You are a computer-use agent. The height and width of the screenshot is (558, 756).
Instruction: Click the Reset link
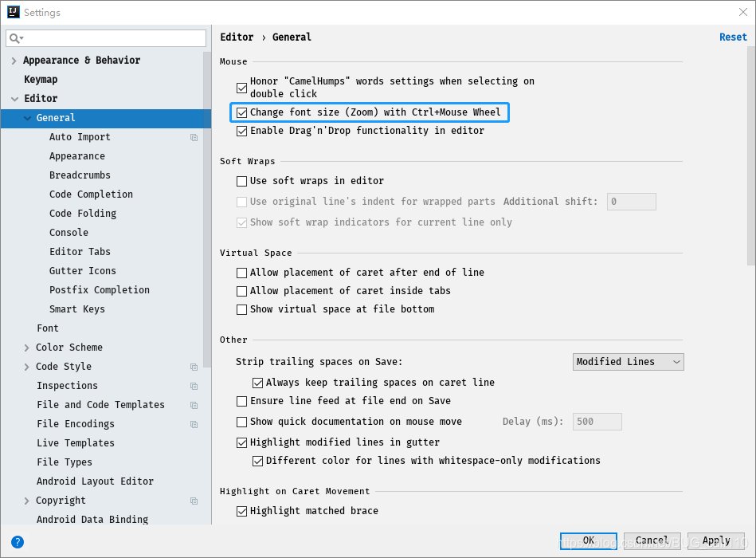click(732, 37)
